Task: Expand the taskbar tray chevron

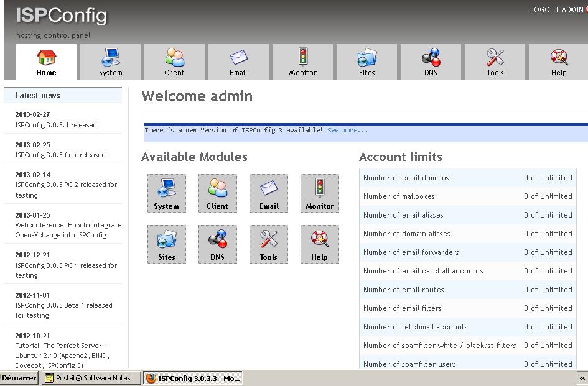Action: click(582, 378)
